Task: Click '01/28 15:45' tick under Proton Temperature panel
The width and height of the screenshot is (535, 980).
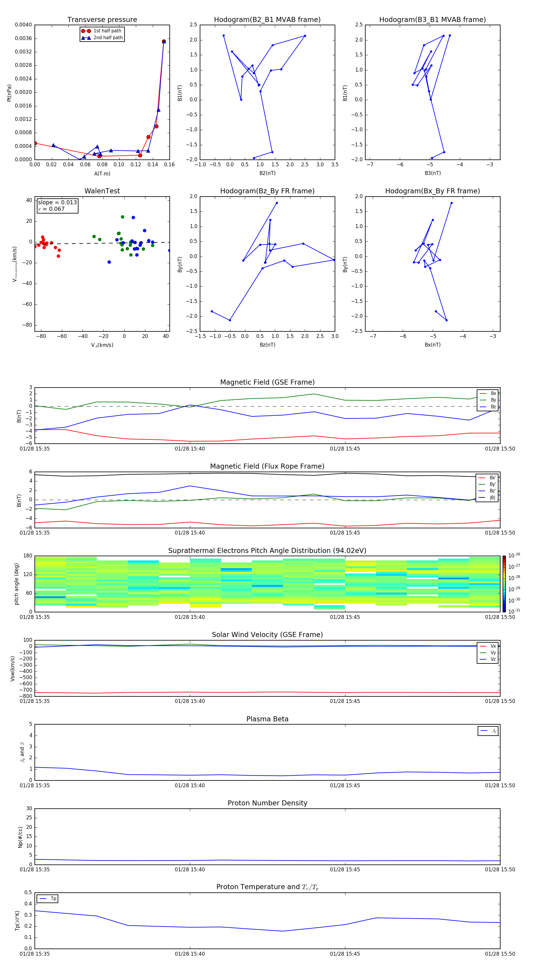Action: tap(345, 954)
